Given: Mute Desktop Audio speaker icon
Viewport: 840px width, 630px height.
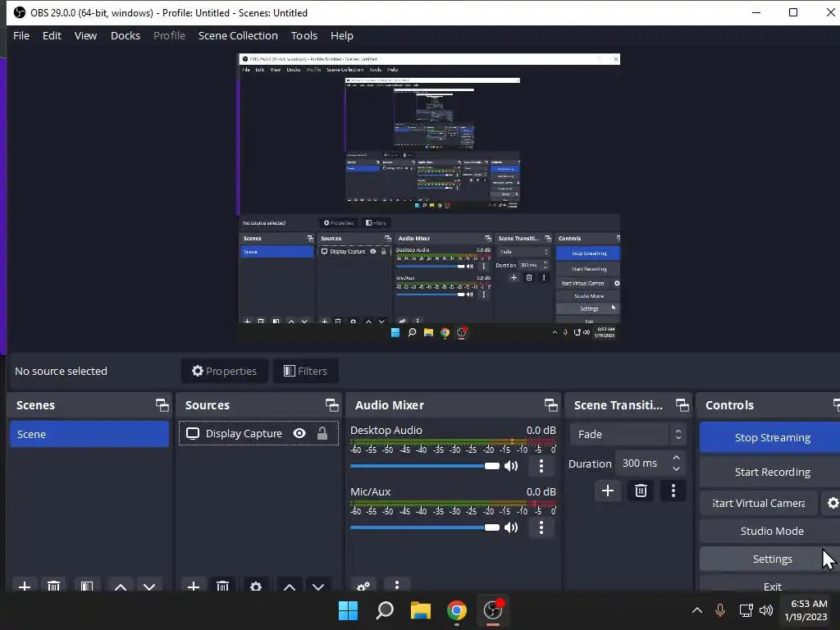Looking at the screenshot, I should (511, 466).
